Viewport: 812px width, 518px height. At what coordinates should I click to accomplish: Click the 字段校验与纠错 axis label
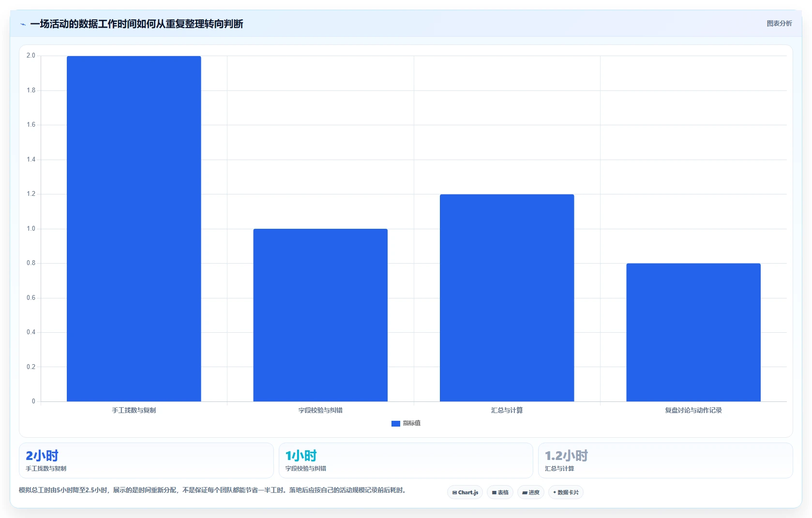click(x=320, y=410)
